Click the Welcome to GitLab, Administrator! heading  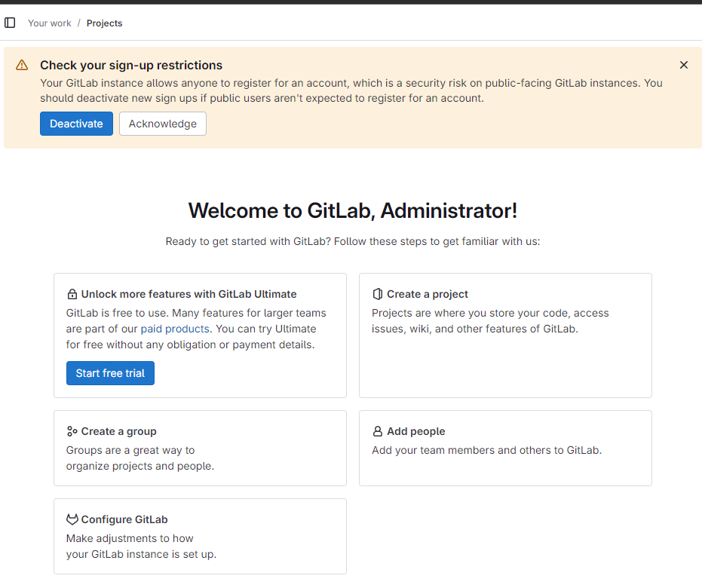point(353,211)
